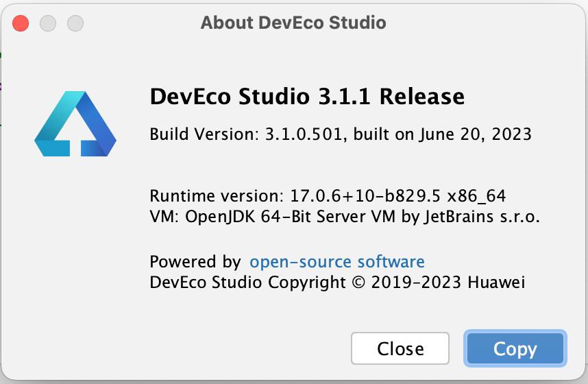
Task: Click the Build Version label
Action: click(204, 134)
